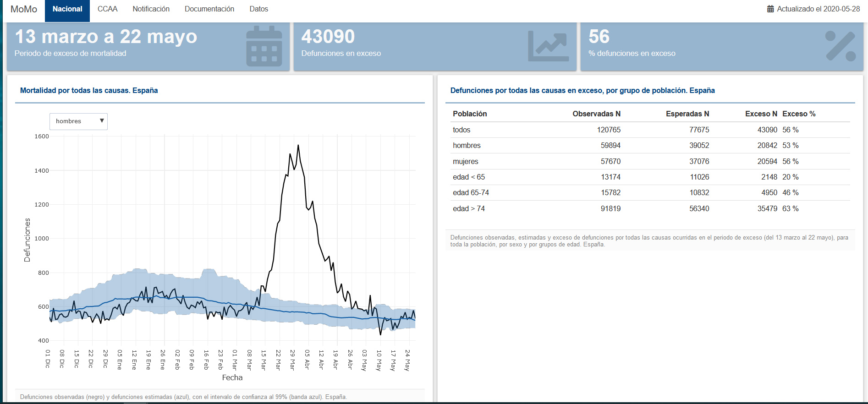Click the MoMo brand link
Screen dimensions: 868x404
[x=24, y=9]
